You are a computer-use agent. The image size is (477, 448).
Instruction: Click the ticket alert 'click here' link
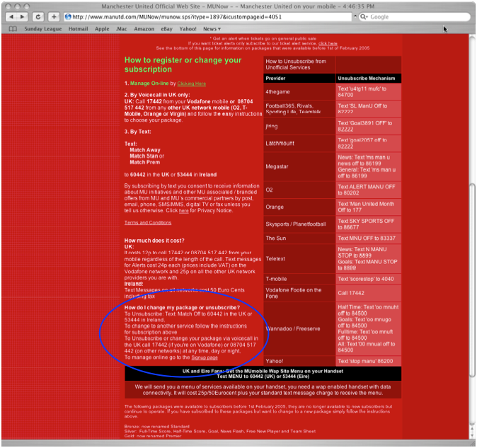pos(328,43)
